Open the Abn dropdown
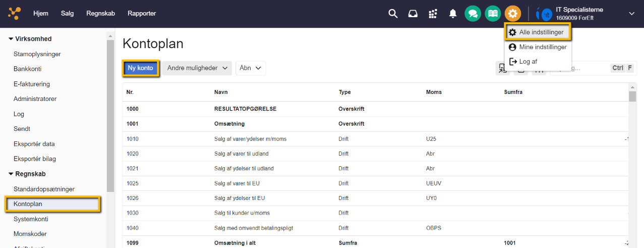The height and width of the screenshot is (248, 644). [251, 68]
